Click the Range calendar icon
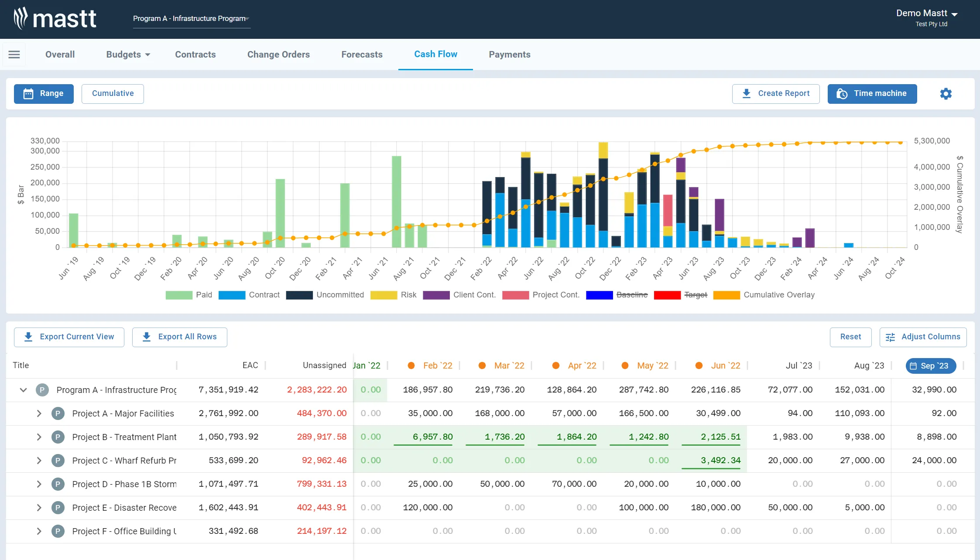Image resolution: width=980 pixels, height=560 pixels. (x=28, y=93)
